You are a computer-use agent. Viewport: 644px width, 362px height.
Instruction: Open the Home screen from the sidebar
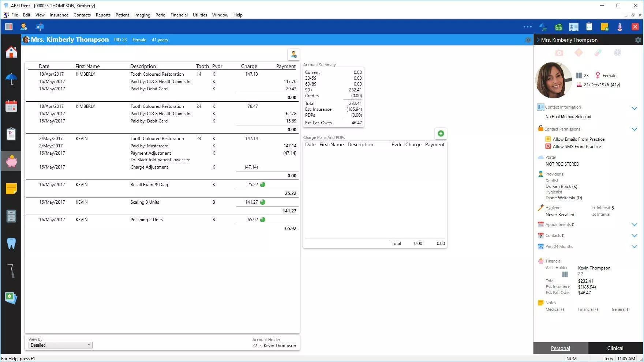tap(11, 52)
